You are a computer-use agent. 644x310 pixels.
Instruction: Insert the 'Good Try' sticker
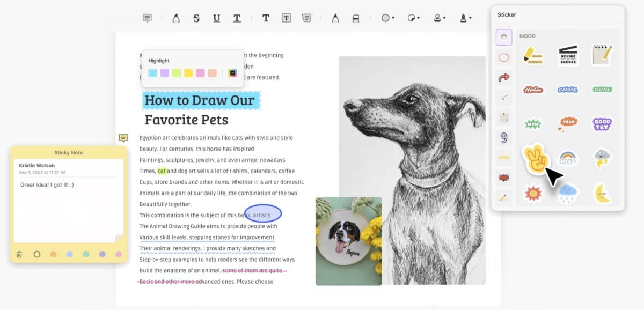[x=602, y=124]
